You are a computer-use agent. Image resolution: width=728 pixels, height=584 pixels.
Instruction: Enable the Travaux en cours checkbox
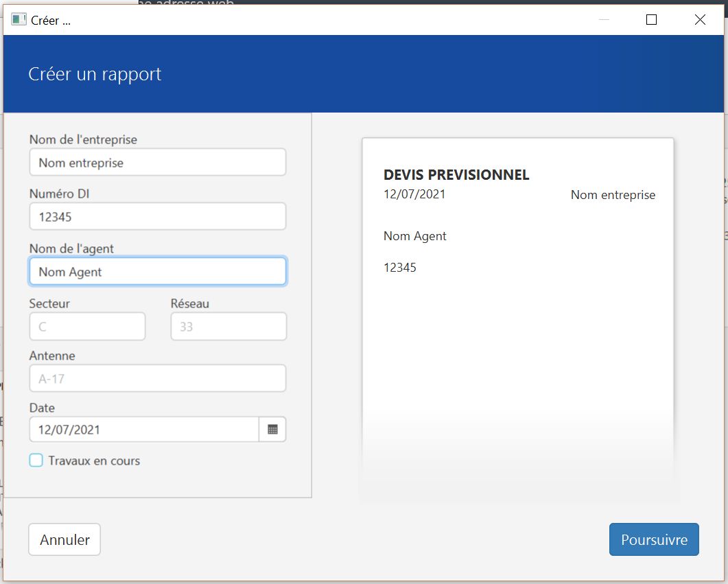[x=36, y=460]
